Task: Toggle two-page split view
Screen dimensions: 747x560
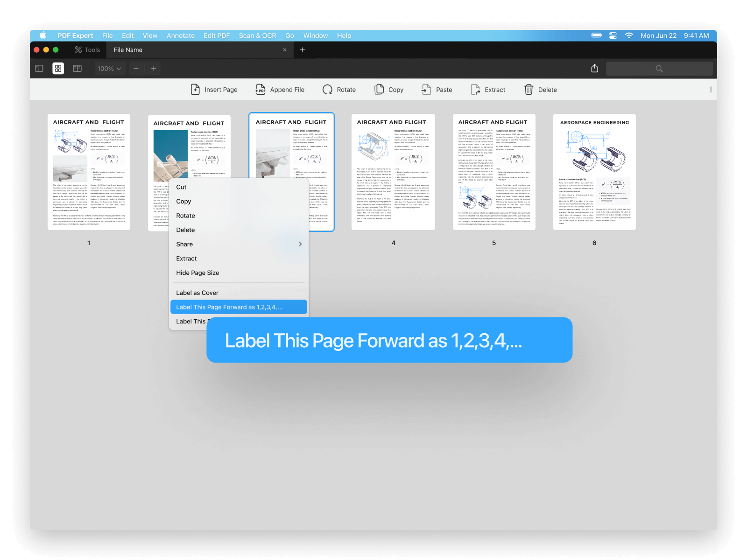Action: click(x=78, y=69)
